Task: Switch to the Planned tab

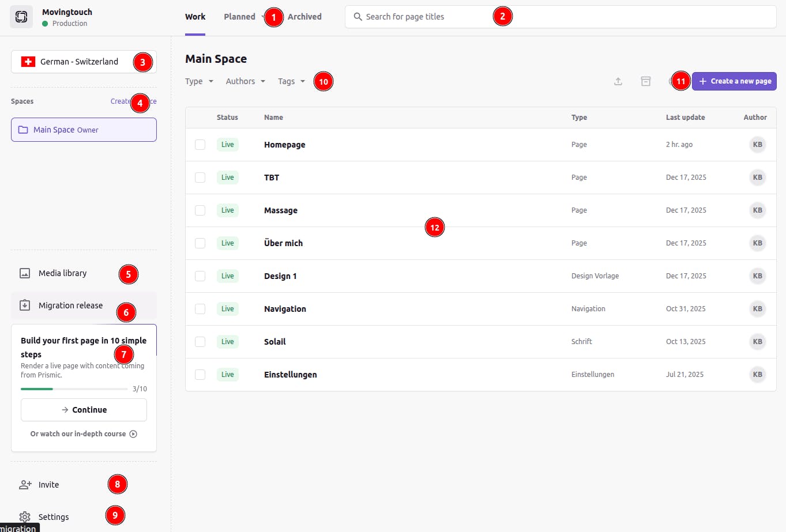Action: pyautogui.click(x=239, y=17)
